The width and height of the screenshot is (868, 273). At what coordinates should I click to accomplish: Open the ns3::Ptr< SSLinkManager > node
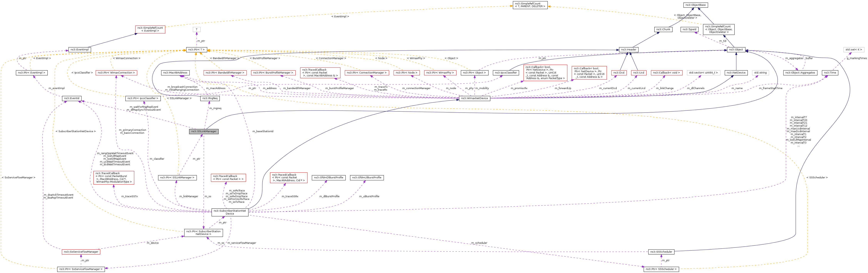click(x=177, y=178)
